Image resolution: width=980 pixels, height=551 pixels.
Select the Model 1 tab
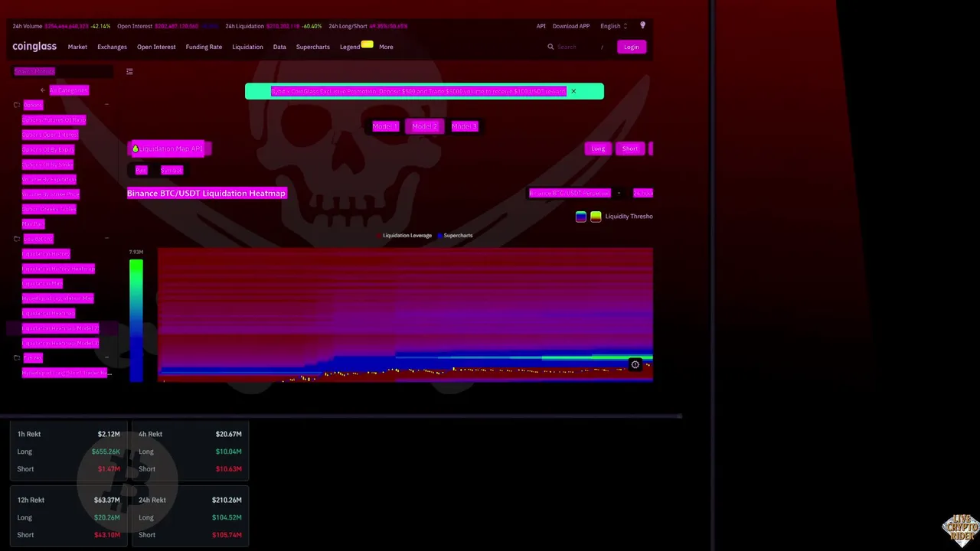click(x=384, y=126)
